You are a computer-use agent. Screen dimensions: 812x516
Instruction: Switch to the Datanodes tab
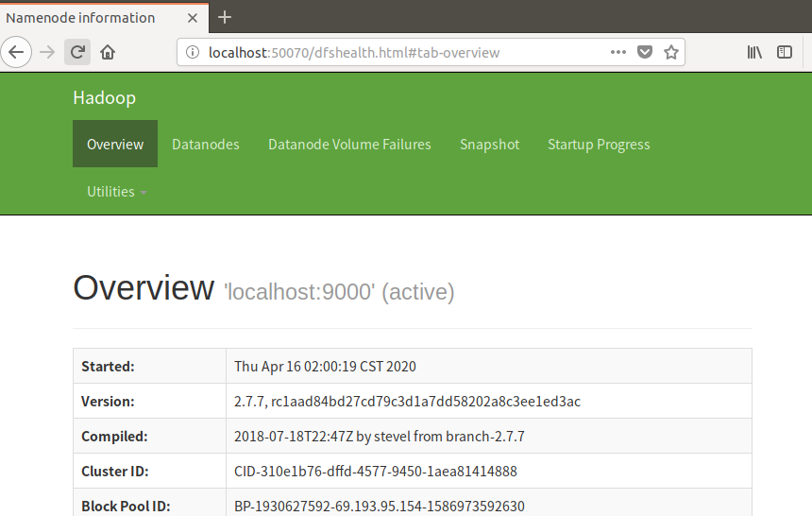click(205, 145)
